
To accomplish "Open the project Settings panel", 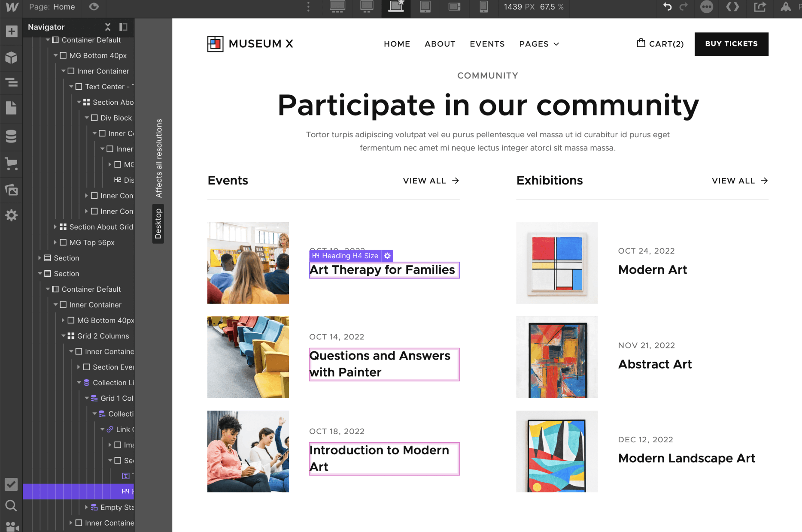I will pos(11,216).
